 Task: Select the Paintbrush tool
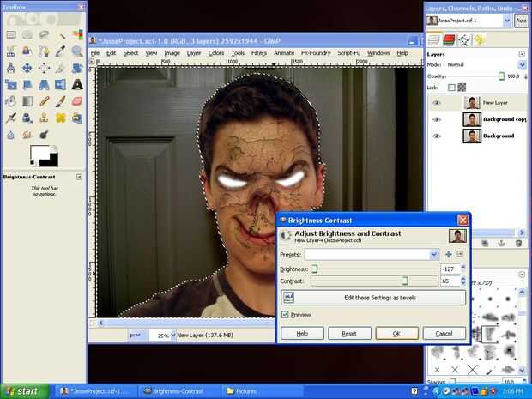(61, 101)
